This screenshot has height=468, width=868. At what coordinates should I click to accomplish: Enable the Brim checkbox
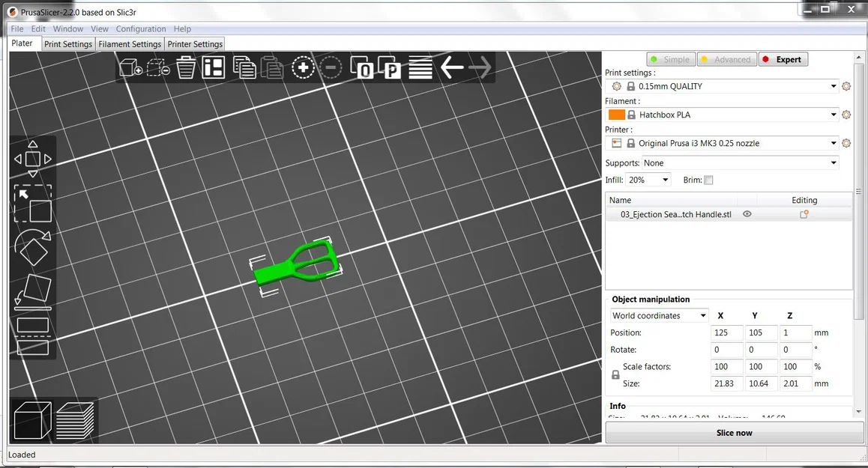click(708, 180)
